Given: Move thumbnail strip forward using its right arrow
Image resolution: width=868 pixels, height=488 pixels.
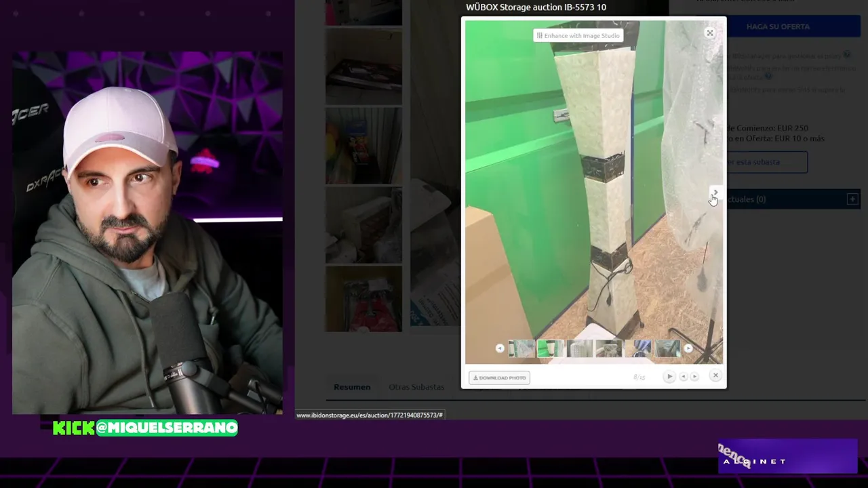Looking at the screenshot, I should tap(688, 348).
